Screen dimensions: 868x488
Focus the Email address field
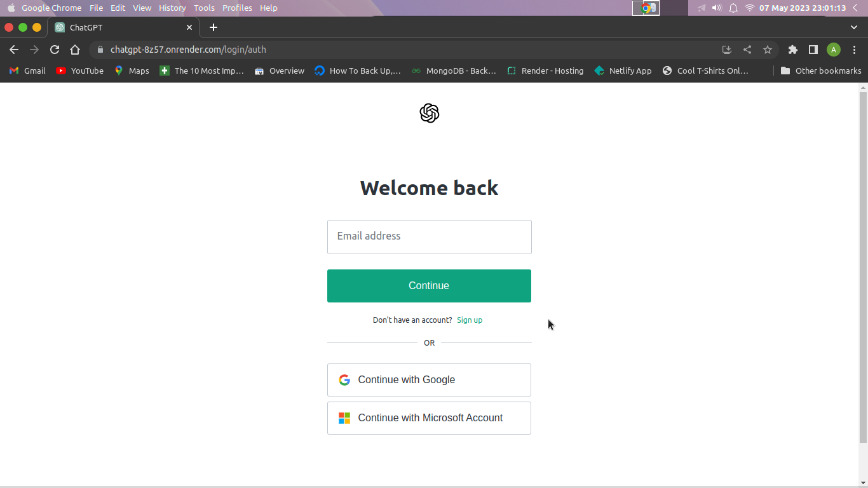[429, 237]
